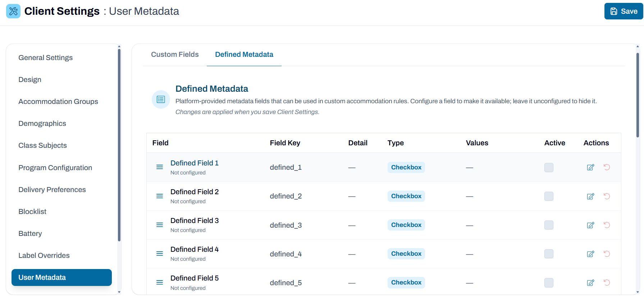Open Label Overrides settings
This screenshot has height=296, width=644.
(44, 255)
